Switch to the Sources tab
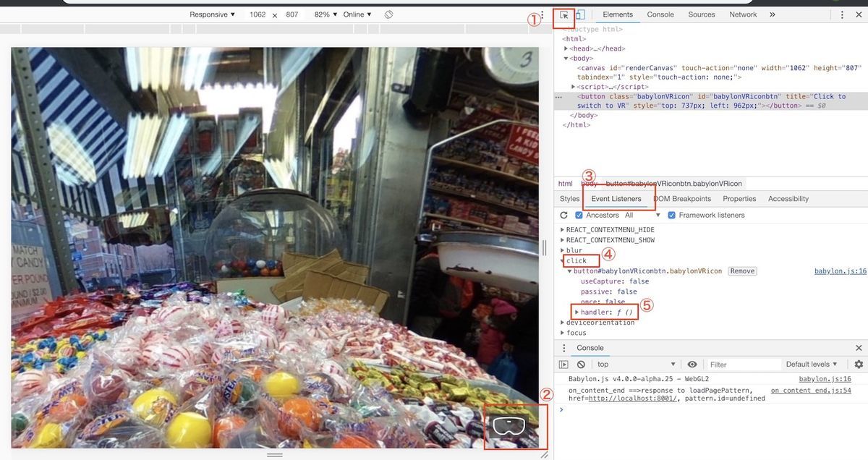 pos(702,14)
